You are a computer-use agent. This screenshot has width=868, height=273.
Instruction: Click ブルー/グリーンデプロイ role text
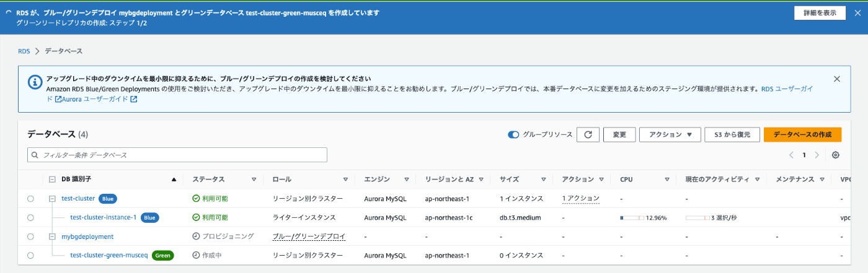309,236
